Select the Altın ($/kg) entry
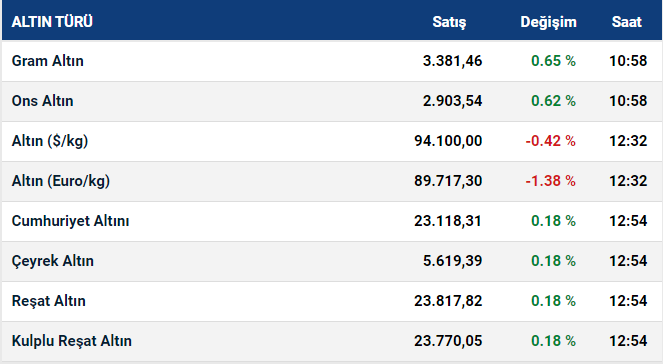This screenshot has width=663, height=364. (50, 141)
